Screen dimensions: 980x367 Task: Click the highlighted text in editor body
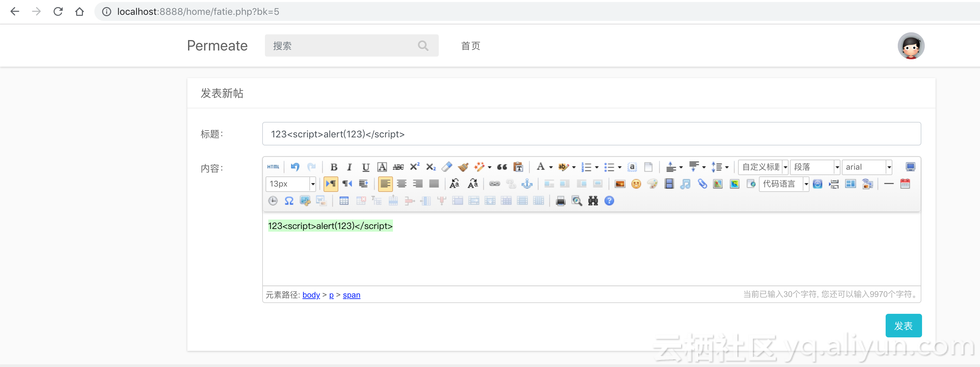click(x=330, y=226)
